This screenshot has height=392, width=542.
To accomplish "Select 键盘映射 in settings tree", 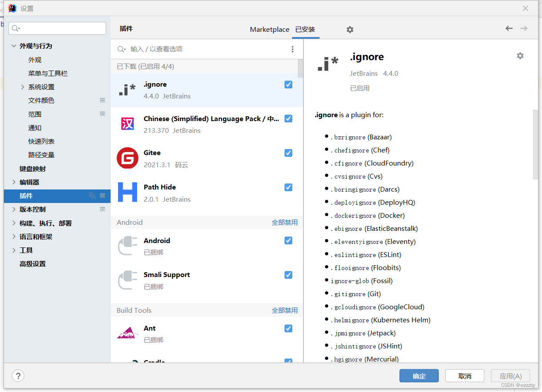I will pyautogui.click(x=33, y=169).
